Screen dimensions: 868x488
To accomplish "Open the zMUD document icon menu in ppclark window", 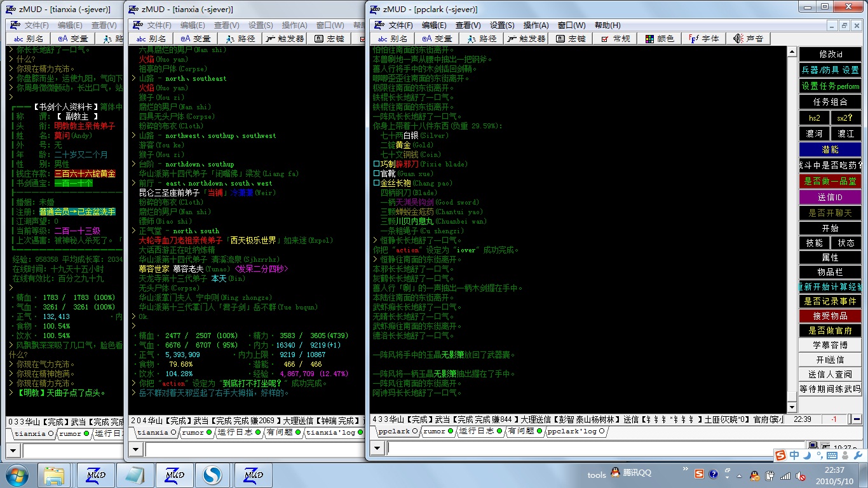I will pyautogui.click(x=379, y=25).
